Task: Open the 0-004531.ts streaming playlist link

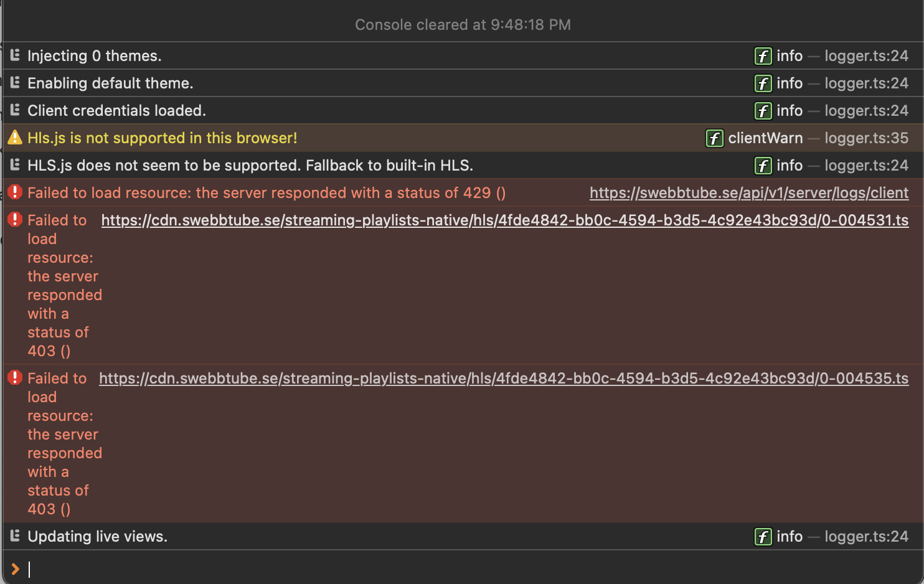Action: coord(504,220)
